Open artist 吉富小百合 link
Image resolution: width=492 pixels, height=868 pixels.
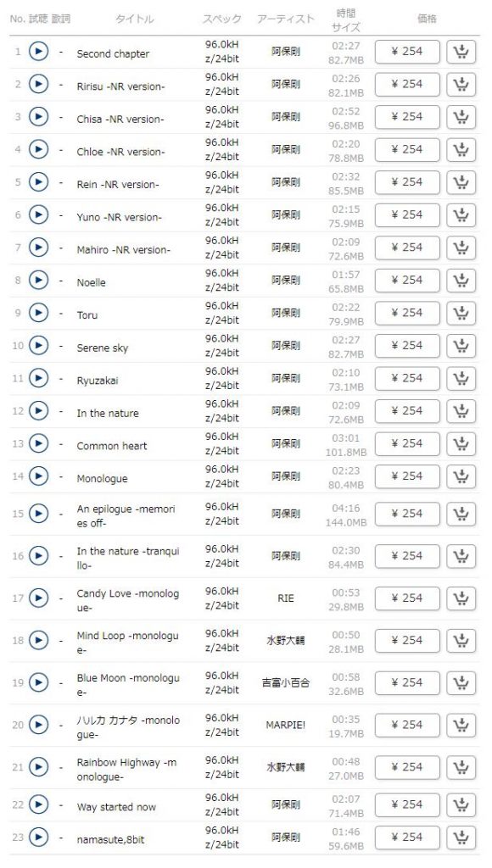point(286,682)
